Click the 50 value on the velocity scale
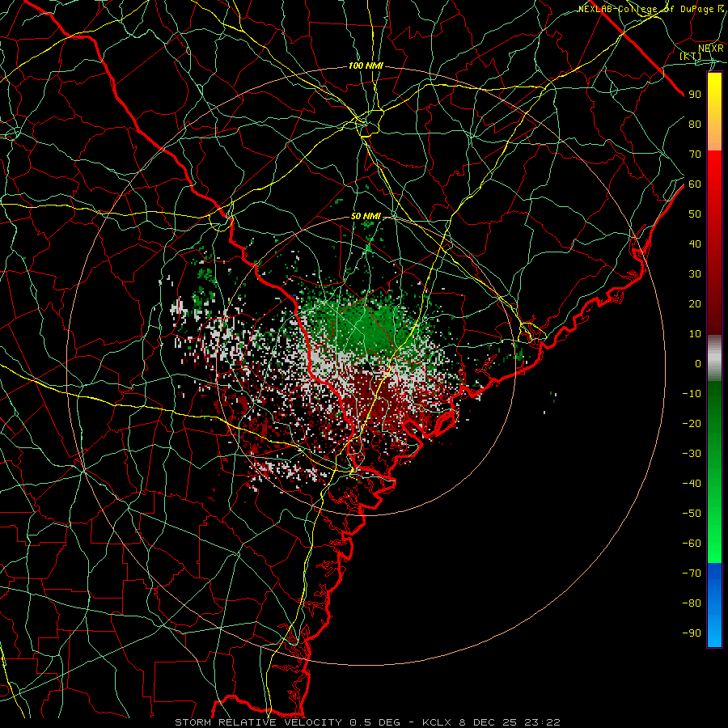This screenshot has height=728, width=728. point(695,214)
